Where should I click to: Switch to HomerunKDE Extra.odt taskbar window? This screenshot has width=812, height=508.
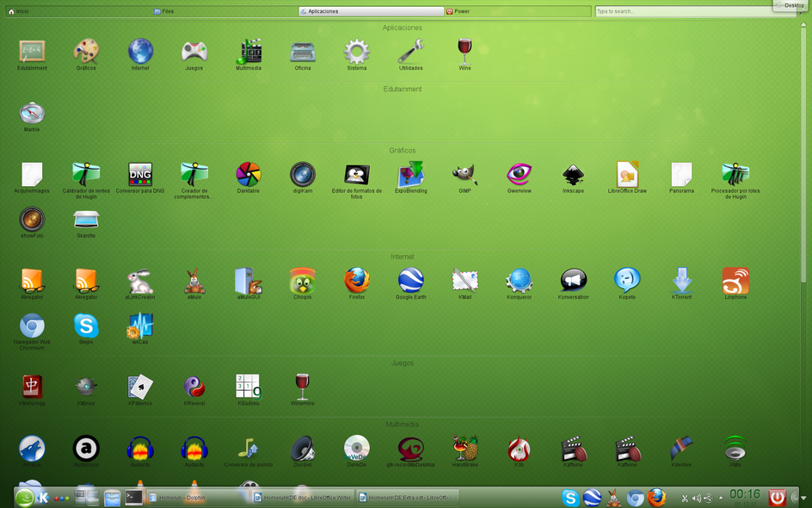tap(408, 498)
